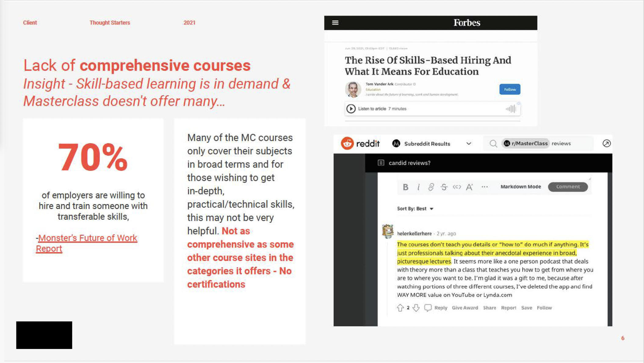Open helenkellerhere username link
Image resolution: width=644 pixels, height=363 pixels.
[x=414, y=233]
